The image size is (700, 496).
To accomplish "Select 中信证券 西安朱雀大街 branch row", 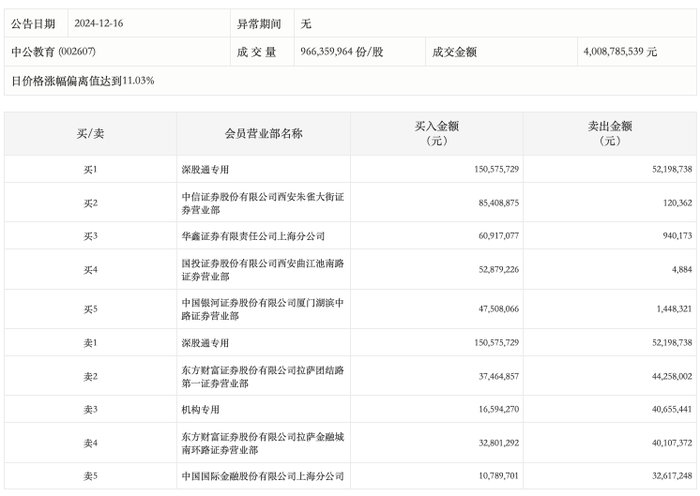I will tap(262, 203).
